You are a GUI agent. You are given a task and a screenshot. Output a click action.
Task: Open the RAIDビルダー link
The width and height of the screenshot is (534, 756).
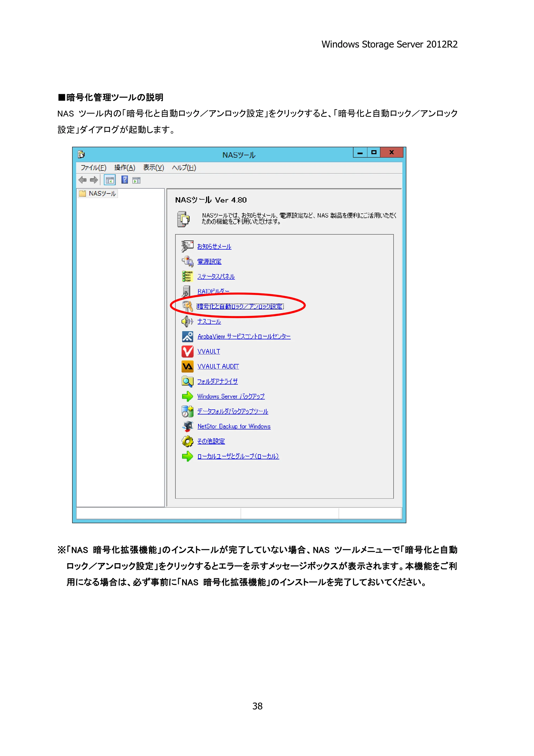[x=213, y=291]
